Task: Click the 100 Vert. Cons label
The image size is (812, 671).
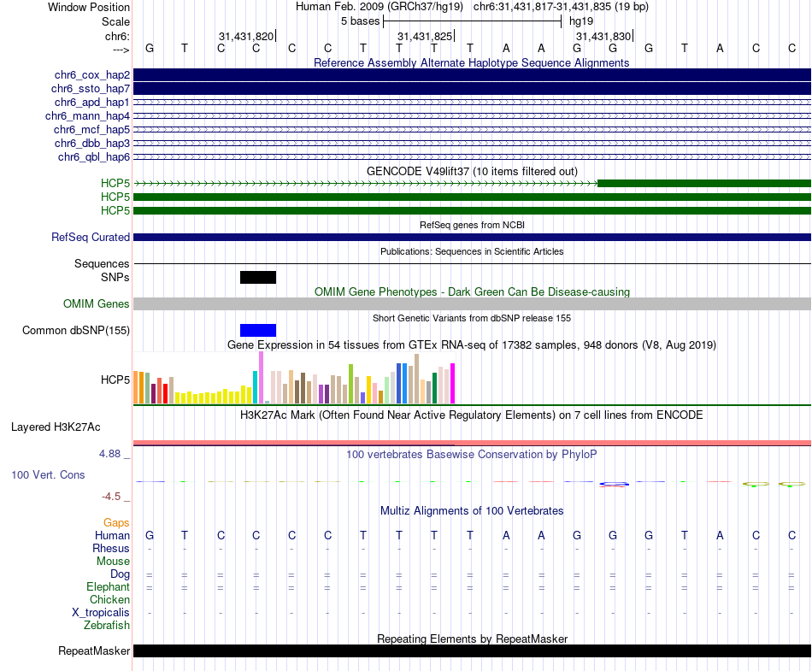Action: (x=48, y=474)
